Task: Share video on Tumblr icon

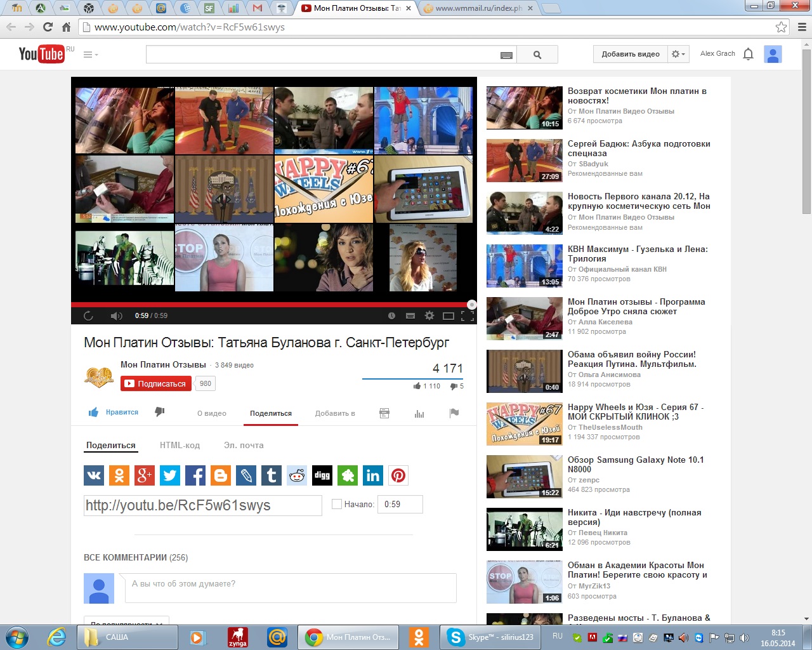Action: tap(272, 475)
